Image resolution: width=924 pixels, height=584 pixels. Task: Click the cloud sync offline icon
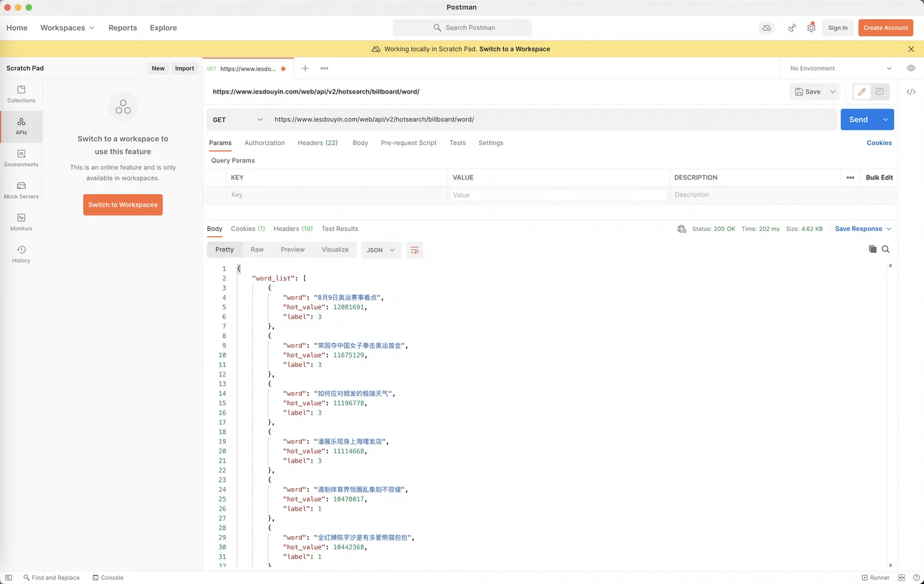[766, 28]
